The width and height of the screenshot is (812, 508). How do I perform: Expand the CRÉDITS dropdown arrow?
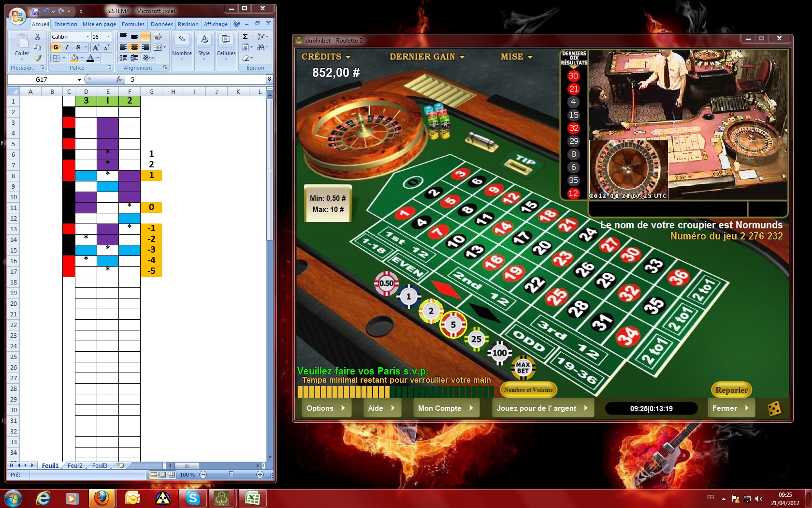click(x=348, y=57)
